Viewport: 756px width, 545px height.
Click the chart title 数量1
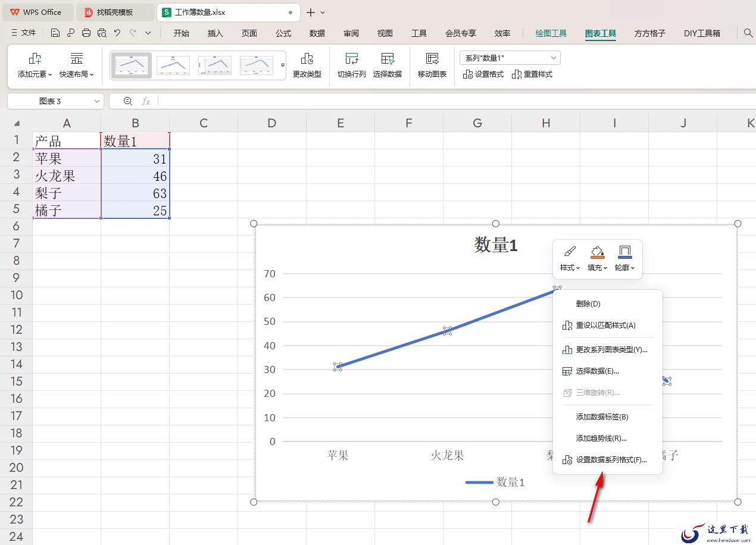pos(496,245)
